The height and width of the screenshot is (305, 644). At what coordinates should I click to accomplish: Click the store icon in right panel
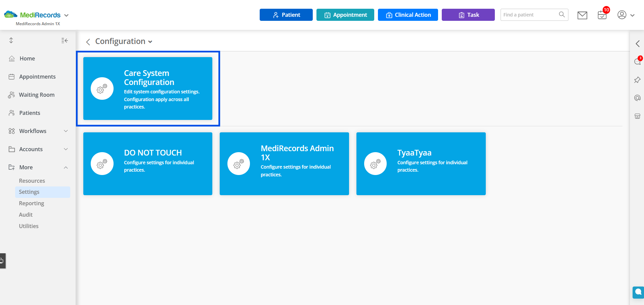coord(637,116)
